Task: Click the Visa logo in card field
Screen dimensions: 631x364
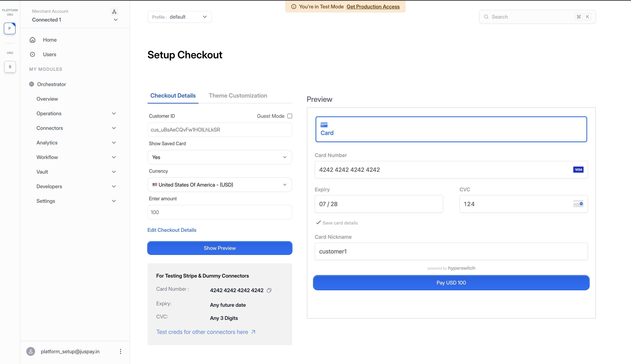Action: tap(578, 169)
